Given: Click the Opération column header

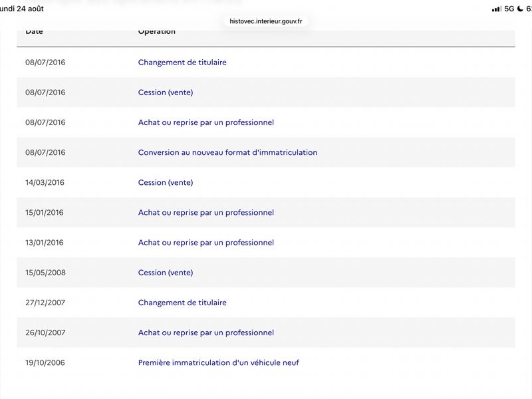Looking at the screenshot, I should point(157,32).
